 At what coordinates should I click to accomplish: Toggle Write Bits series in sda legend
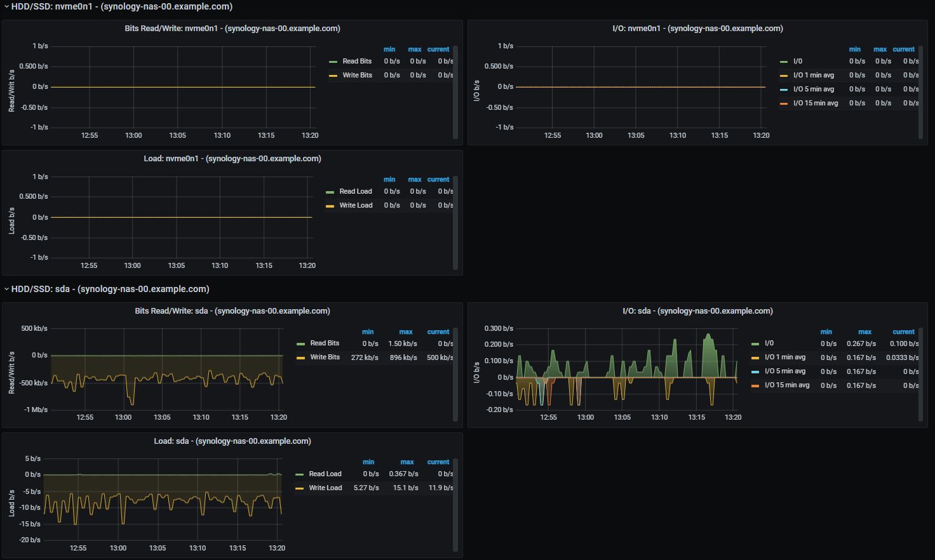(325, 357)
